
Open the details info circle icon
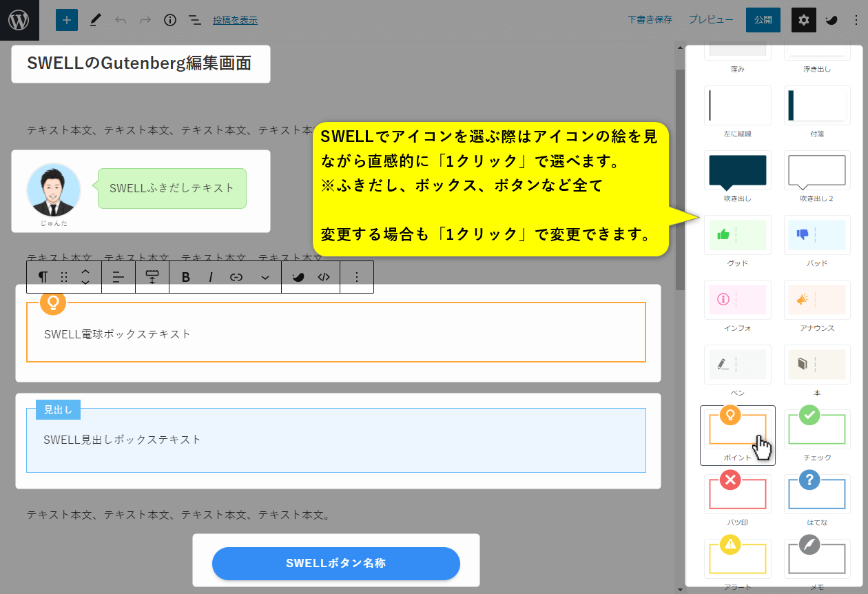pyautogui.click(x=170, y=20)
